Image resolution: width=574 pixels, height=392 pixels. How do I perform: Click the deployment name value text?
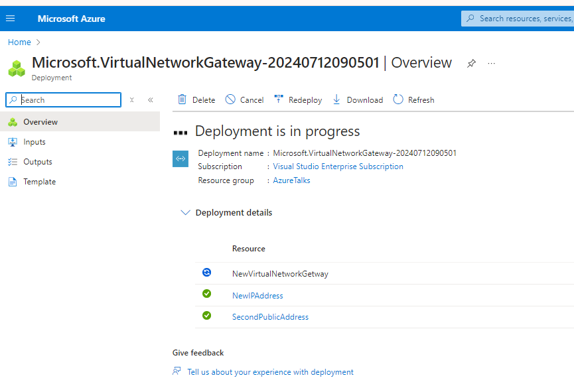click(x=364, y=153)
